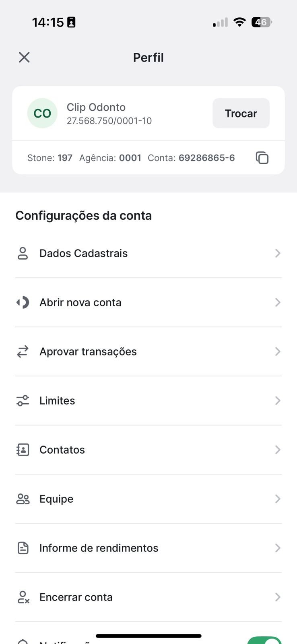Viewport: 297px width, 644px height.
Task: Close the Perfil screen with X
Action: (x=24, y=57)
